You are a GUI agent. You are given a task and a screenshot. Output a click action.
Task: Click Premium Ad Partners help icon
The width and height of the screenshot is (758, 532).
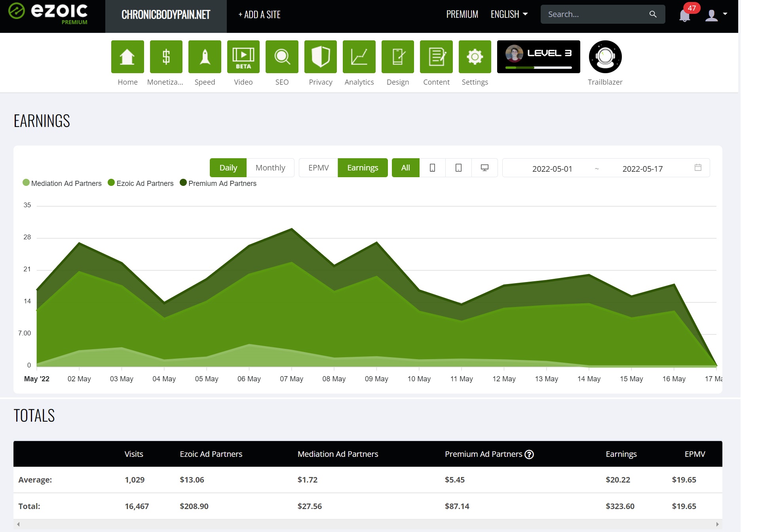pyautogui.click(x=529, y=454)
